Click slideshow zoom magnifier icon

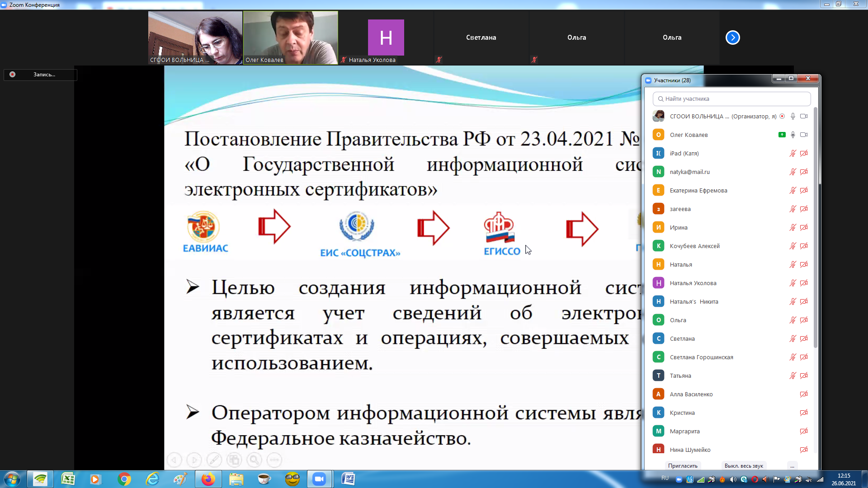254,460
